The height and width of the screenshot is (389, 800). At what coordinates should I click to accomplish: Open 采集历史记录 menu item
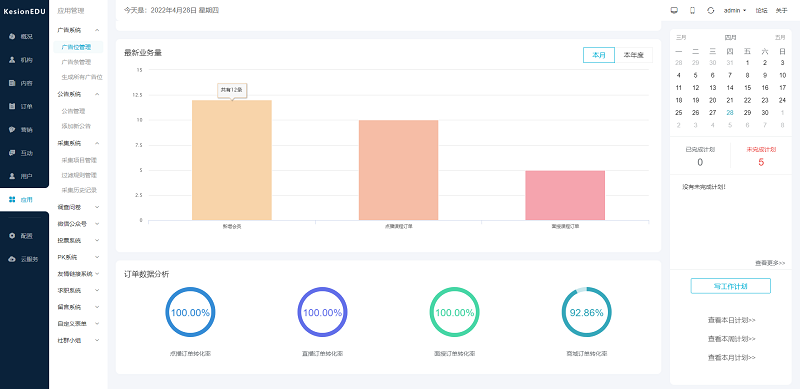click(79, 190)
